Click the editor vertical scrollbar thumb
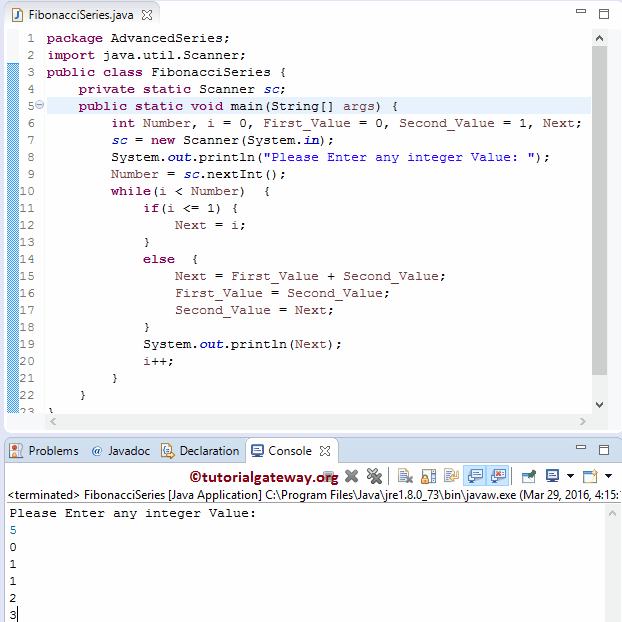 [599, 210]
